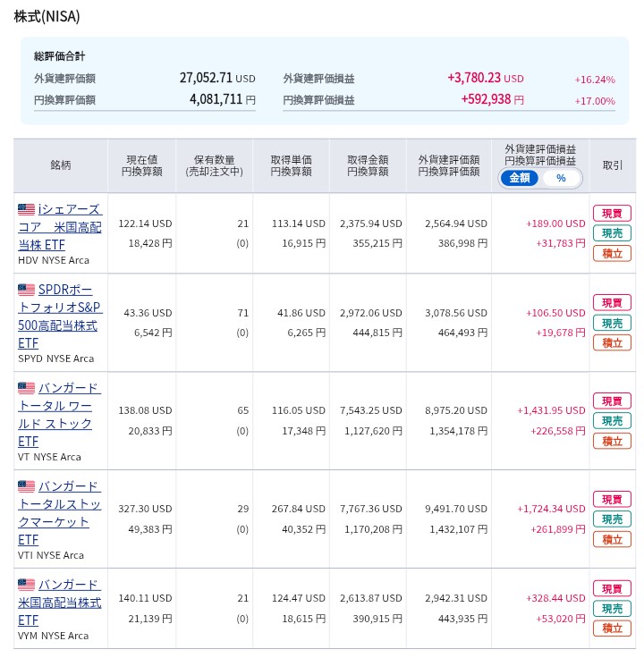Switch profit/loss display to % mode
Image resolution: width=644 pixels, height=658 pixels.
[561, 178]
